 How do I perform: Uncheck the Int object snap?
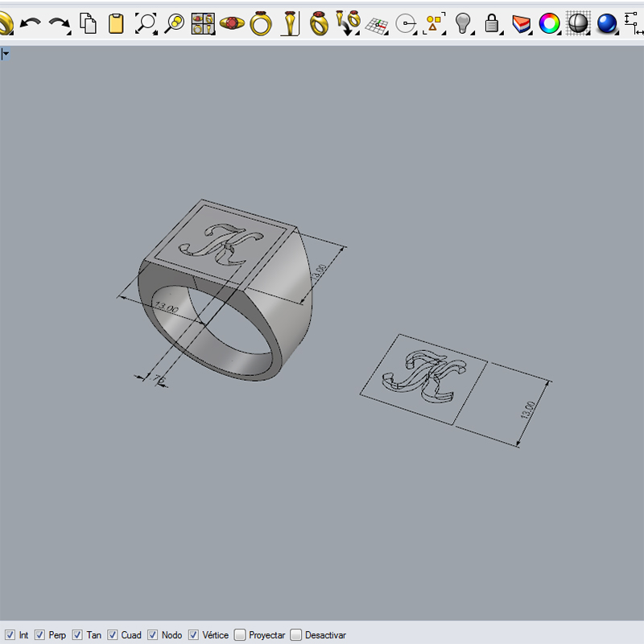10,635
